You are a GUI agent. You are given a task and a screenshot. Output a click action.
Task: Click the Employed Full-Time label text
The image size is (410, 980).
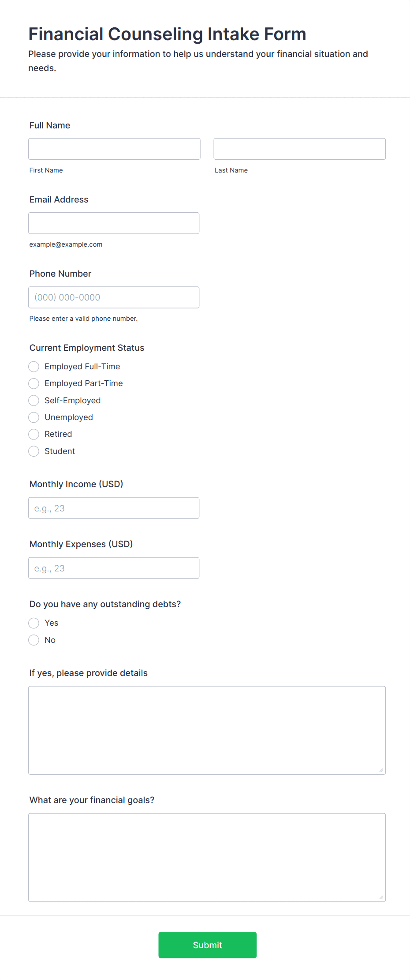click(82, 367)
